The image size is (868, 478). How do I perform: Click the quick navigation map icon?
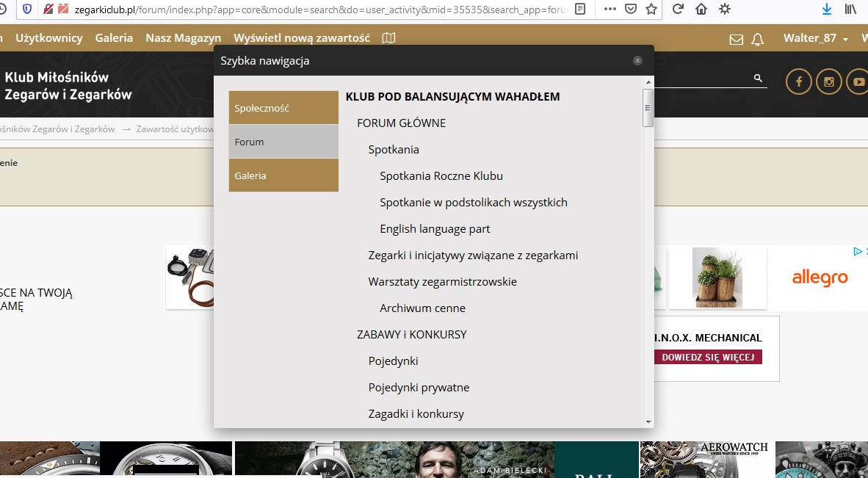pyautogui.click(x=388, y=38)
